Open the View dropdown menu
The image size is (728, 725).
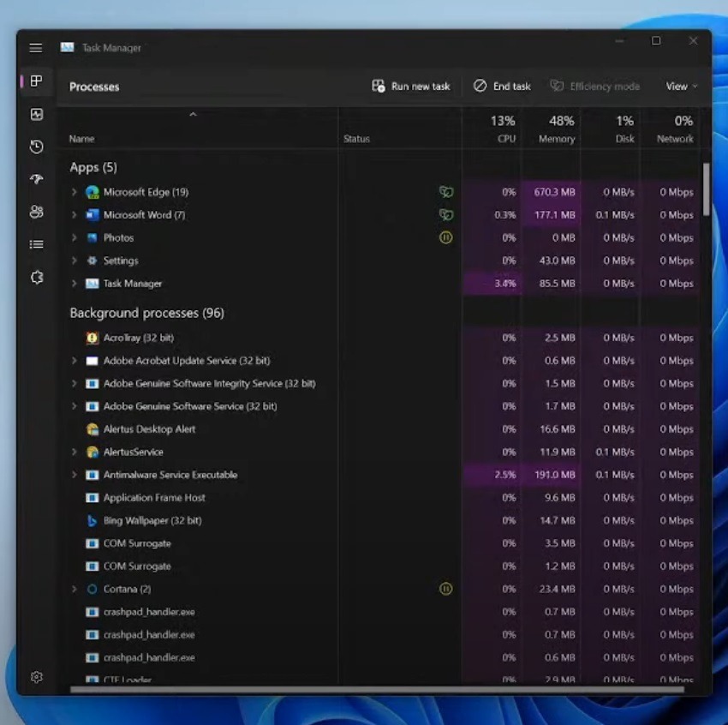point(681,87)
